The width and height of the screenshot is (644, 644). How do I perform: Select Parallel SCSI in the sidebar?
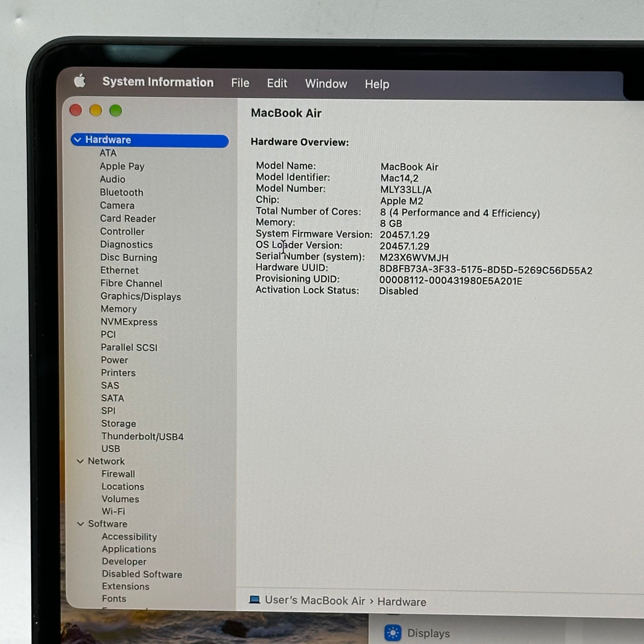(x=129, y=347)
